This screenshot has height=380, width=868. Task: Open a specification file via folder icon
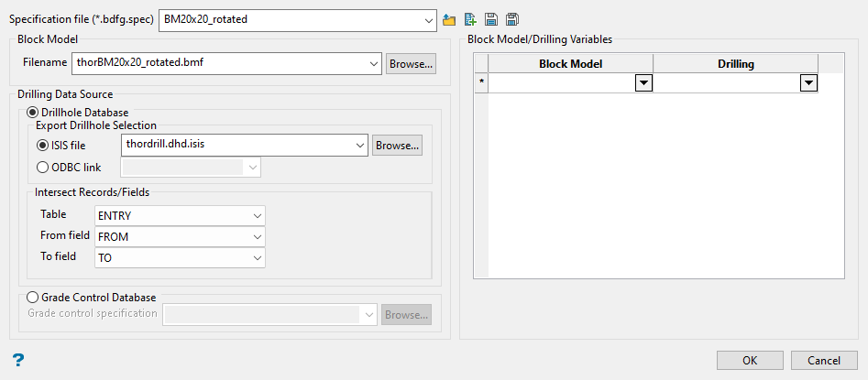click(x=449, y=20)
